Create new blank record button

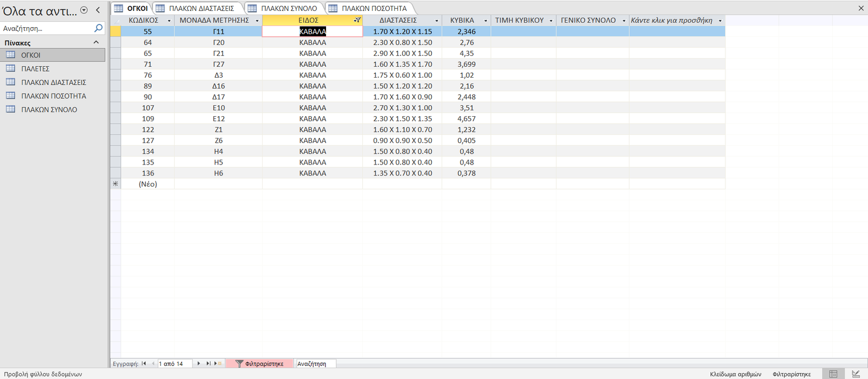pyautogui.click(x=218, y=364)
